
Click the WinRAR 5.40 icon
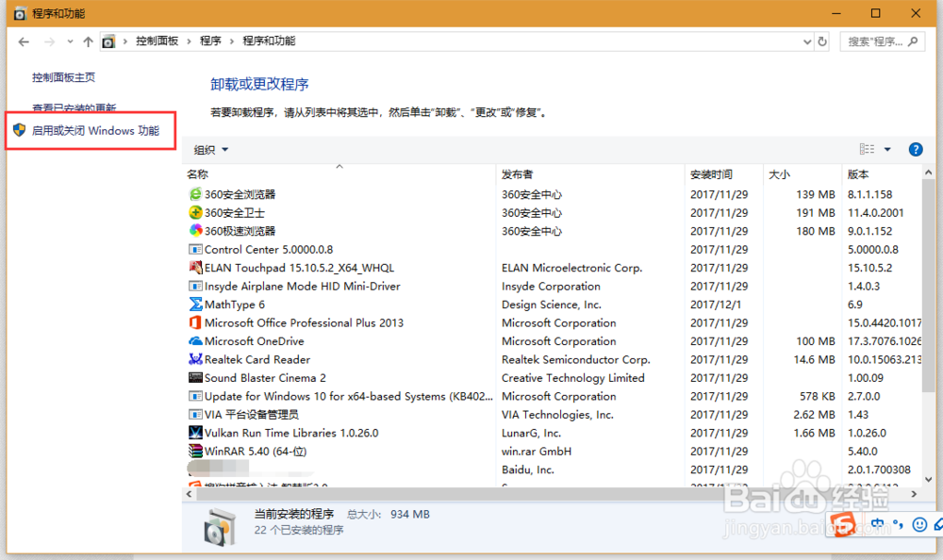[195, 451]
